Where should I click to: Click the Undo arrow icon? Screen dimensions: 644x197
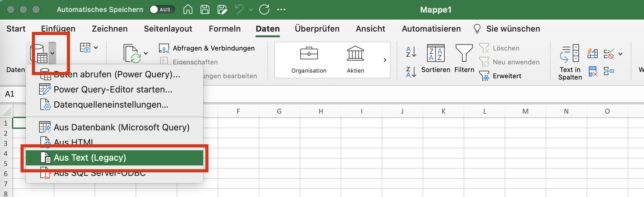pos(240,9)
